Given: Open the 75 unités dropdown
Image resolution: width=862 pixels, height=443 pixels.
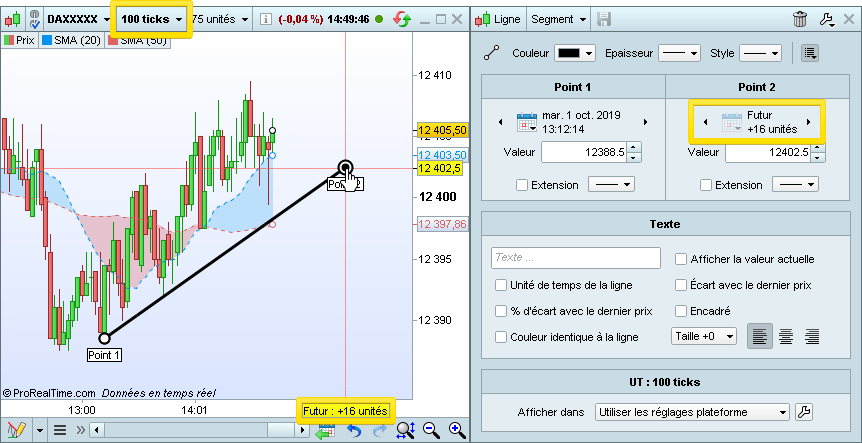Looking at the screenshot, I should (221, 19).
